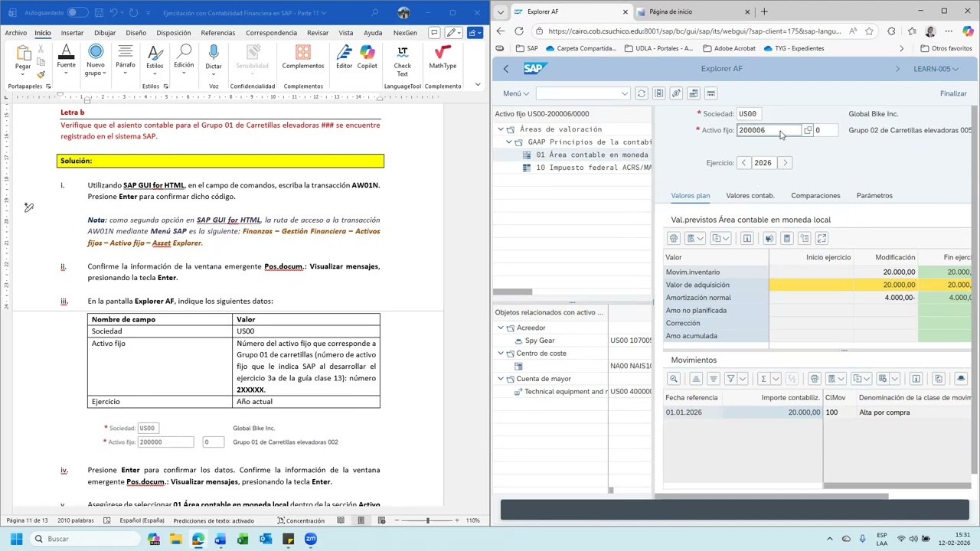Click the print icon in Movimientos toolbar

(x=815, y=379)
